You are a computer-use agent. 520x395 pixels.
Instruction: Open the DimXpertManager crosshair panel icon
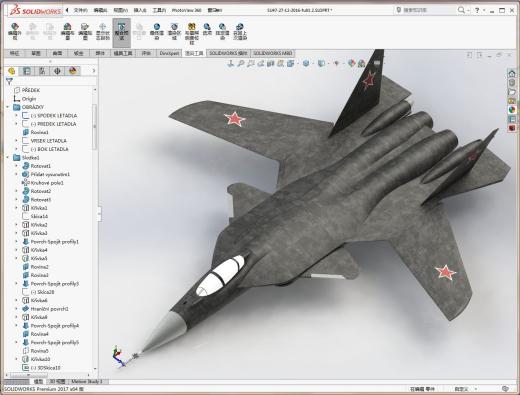pos(57,71)
